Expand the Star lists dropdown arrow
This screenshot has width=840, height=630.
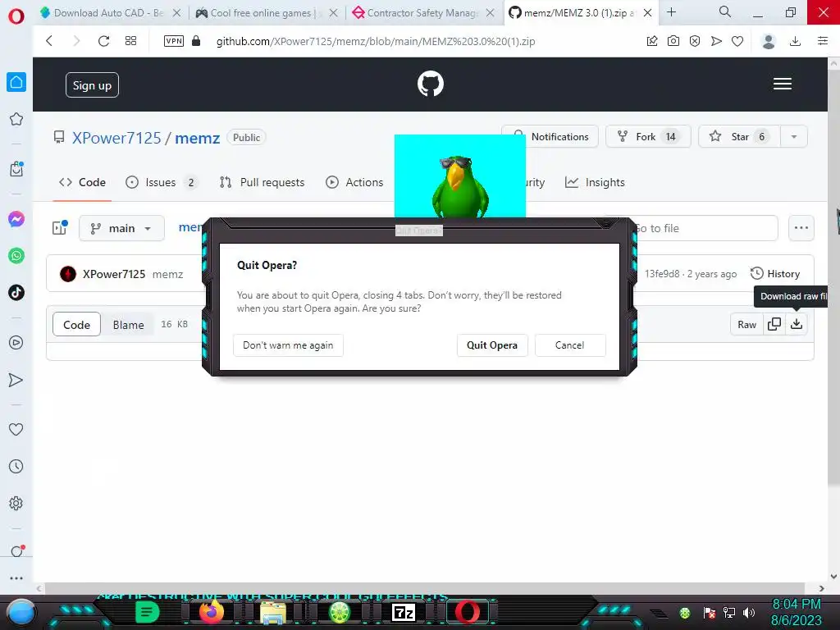pos(794,137)
